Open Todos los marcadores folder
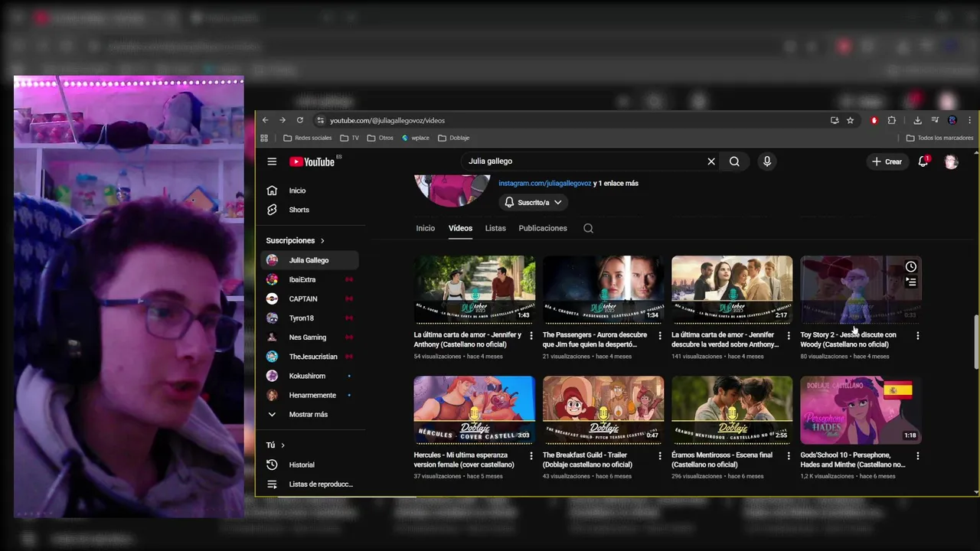 [x=939, y=138]
